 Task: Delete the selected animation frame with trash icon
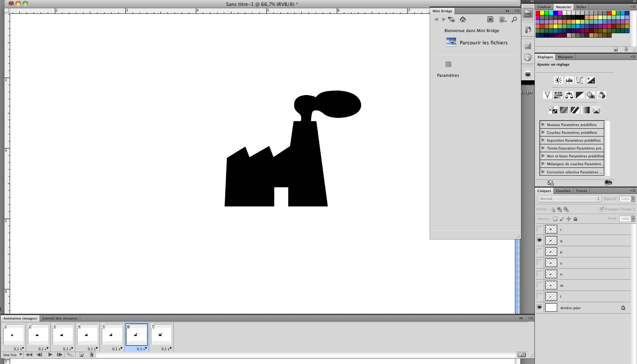(x=91, y=355)
